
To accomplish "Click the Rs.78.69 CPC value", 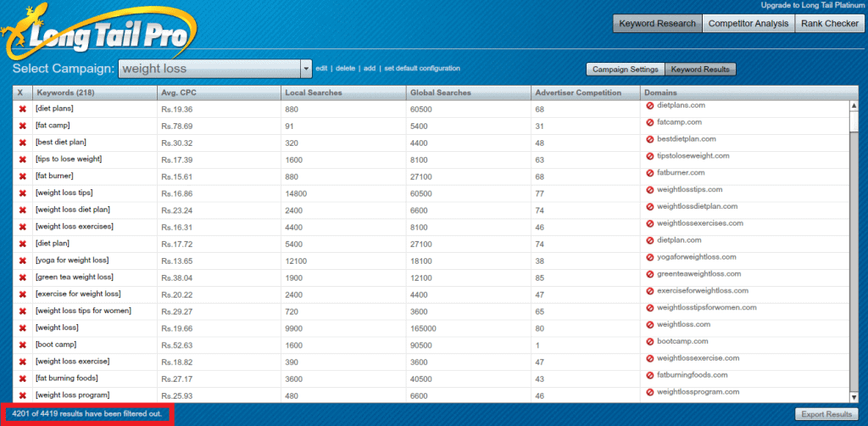I will click(177, 126).
